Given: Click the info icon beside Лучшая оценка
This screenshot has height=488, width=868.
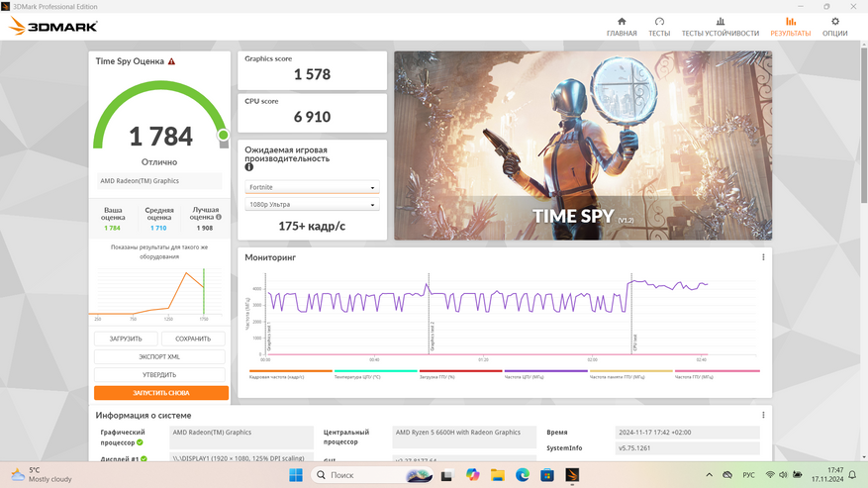Looking at the screenshot, I should [219, 217].
